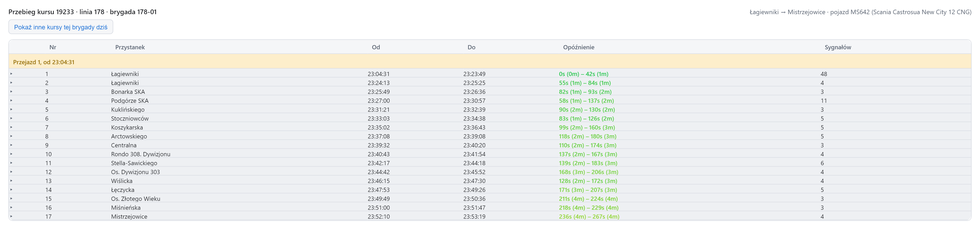This screenshot has width=980, height=237.
Task: Click departure time 23:04:31
Action: pyautogui.click(x=379, y=74)
